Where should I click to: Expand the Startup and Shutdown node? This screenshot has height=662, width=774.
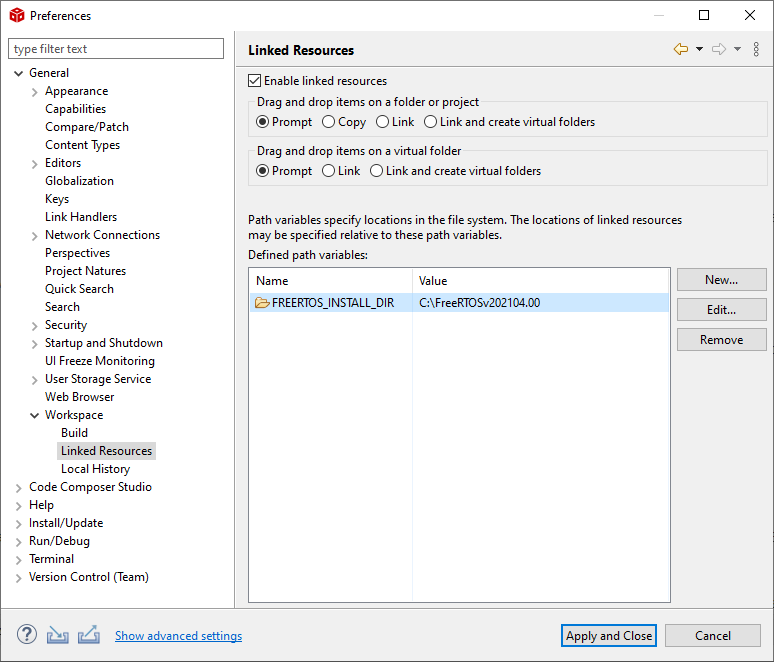(x=35, y=344)
